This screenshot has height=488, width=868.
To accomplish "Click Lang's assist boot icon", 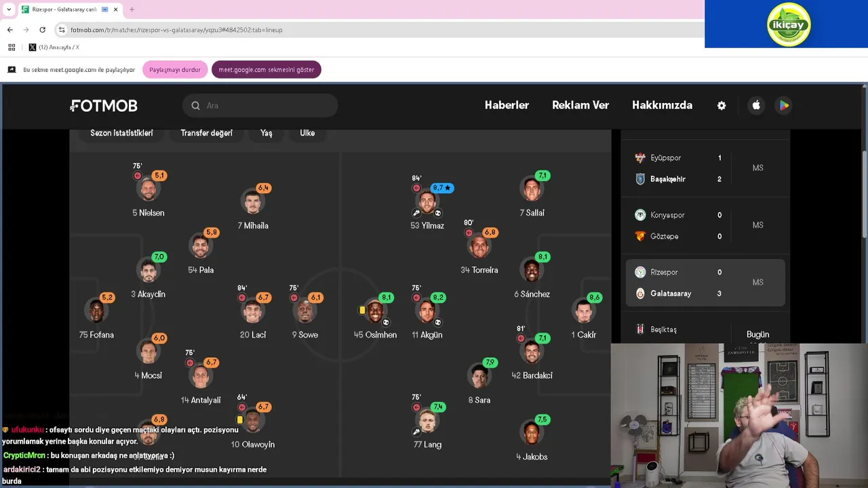I will (416, 432).
